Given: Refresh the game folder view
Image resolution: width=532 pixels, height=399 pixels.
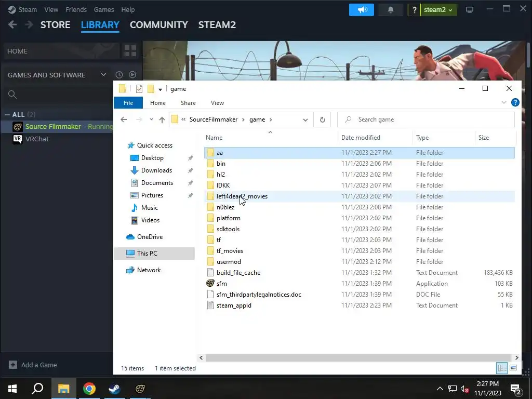Looking at the screenshot, I should tap(322, 120).
